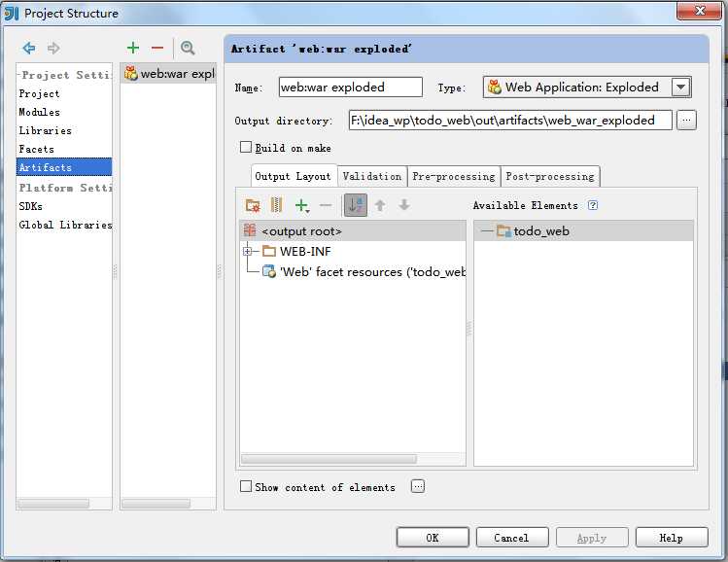The height and width of the screenshot is (562, 728).
Task: Open the Pre-processing tab
Action: pos(454,177)
